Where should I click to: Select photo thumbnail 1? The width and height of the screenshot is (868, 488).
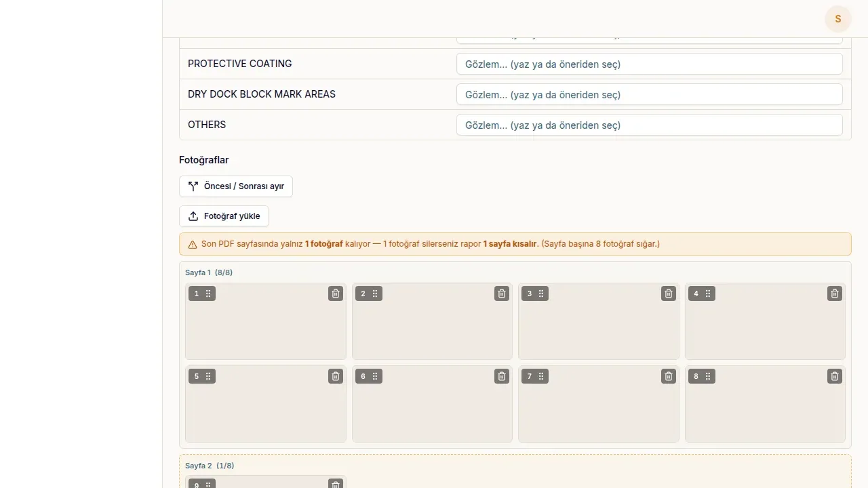[x=266, y=321]
